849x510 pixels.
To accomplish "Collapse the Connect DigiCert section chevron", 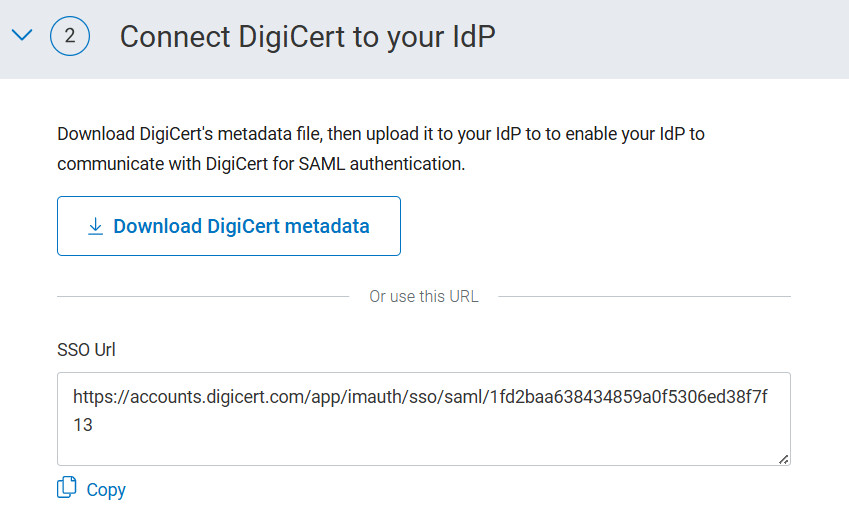I will click(x=22, y=37).
